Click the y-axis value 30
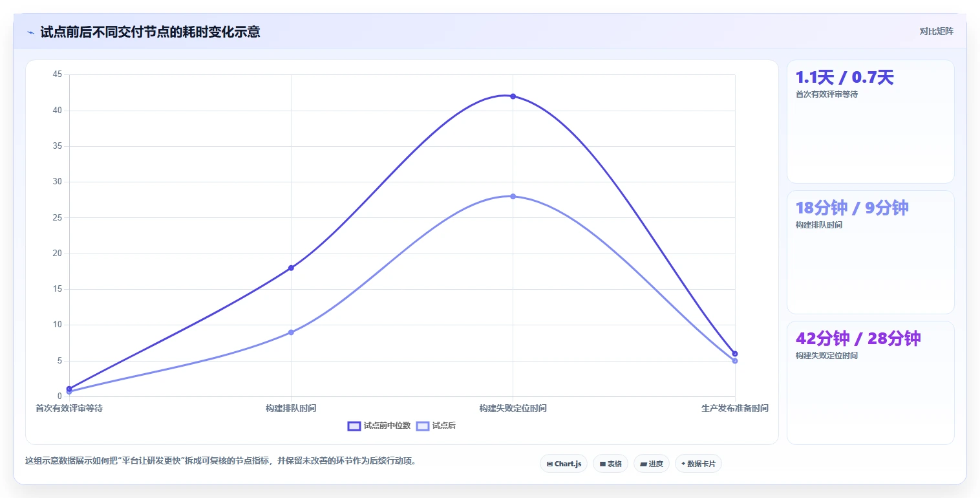The width and height of the screenshot is (980, 498). (57, 182)
